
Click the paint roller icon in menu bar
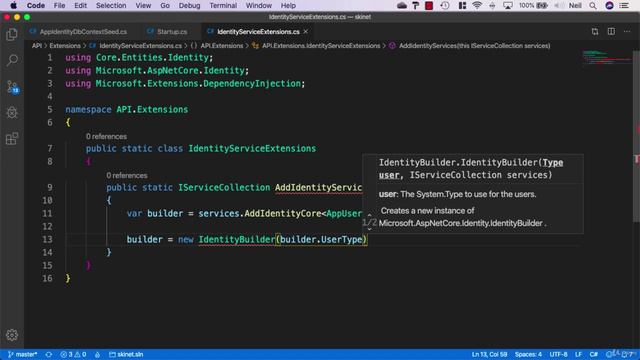(x=416, y=5)
